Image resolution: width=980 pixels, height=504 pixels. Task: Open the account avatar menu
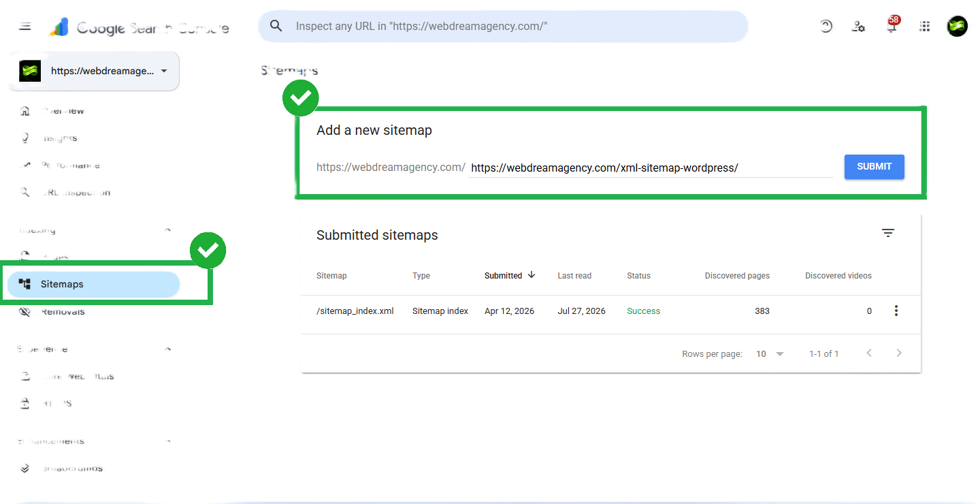pos(958,27)
